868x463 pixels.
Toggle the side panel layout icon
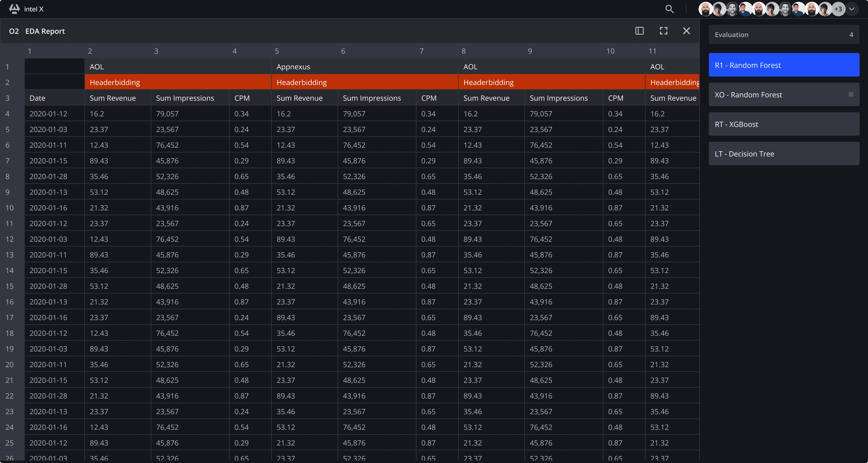[x=639, y=31]
